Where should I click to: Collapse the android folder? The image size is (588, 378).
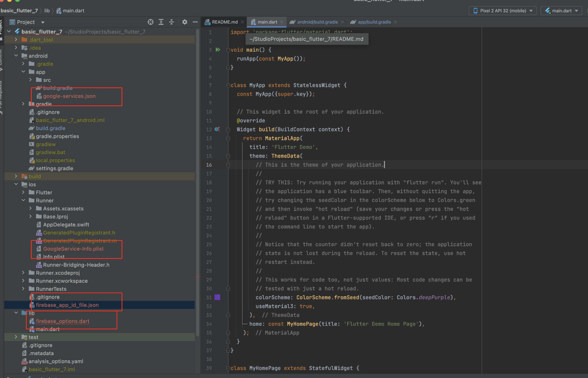coord(16,56)
